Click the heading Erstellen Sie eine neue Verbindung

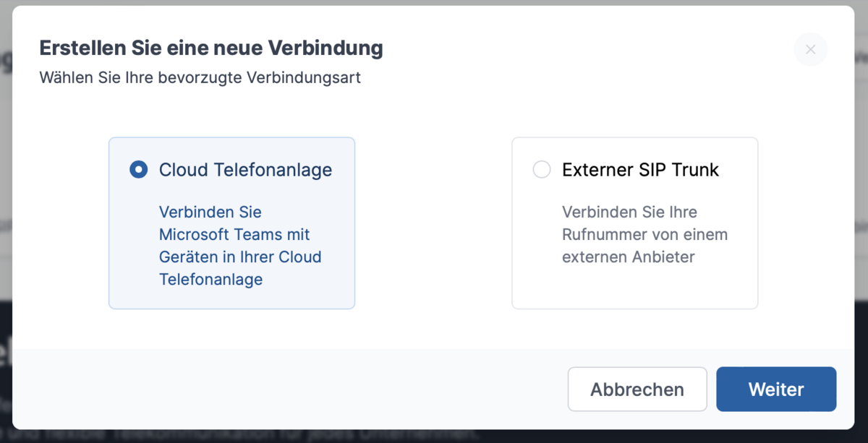(210, 48)
